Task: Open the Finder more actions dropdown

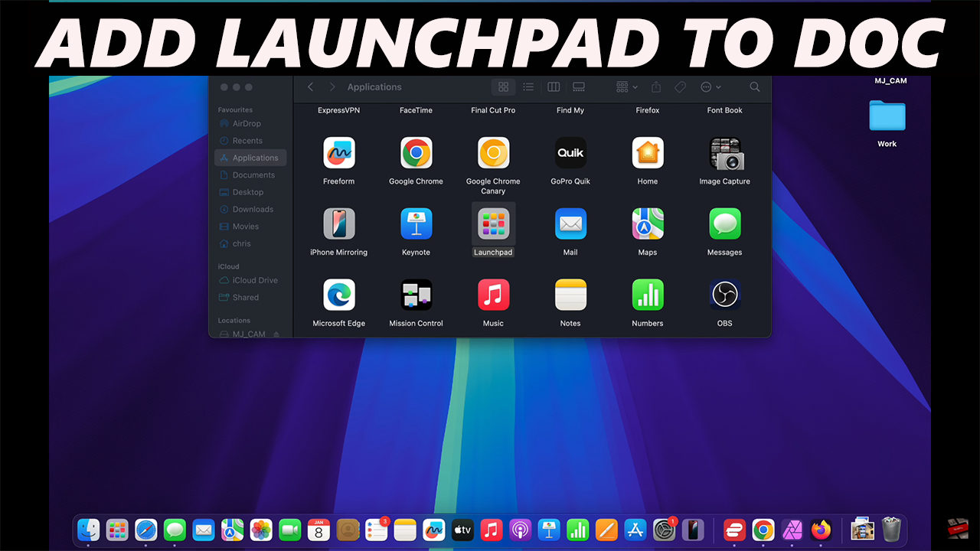Action: [x=710, y=87]
